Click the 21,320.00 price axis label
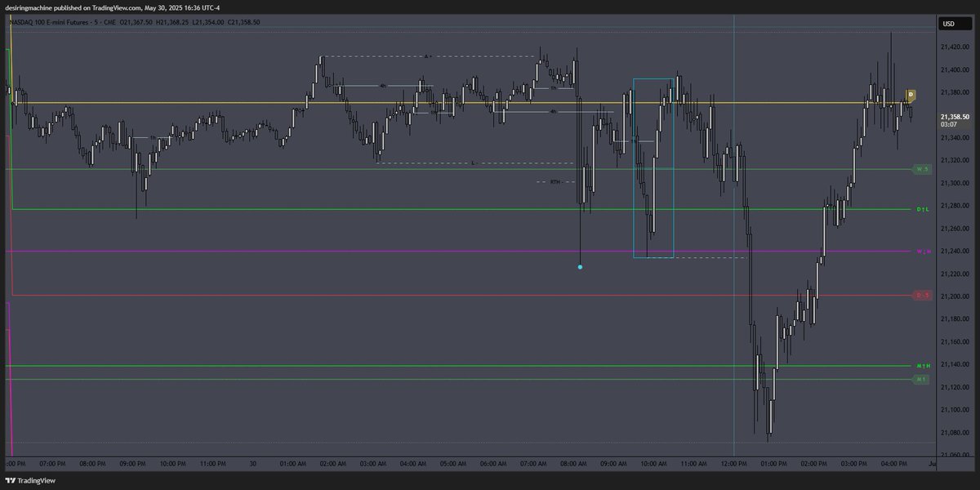Viewport: 980px width, 490px height. click(x=955, y=162)
